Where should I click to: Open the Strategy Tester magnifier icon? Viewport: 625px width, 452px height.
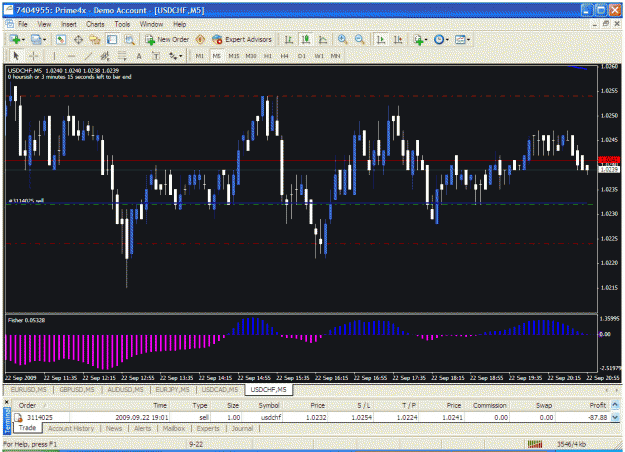129,39
